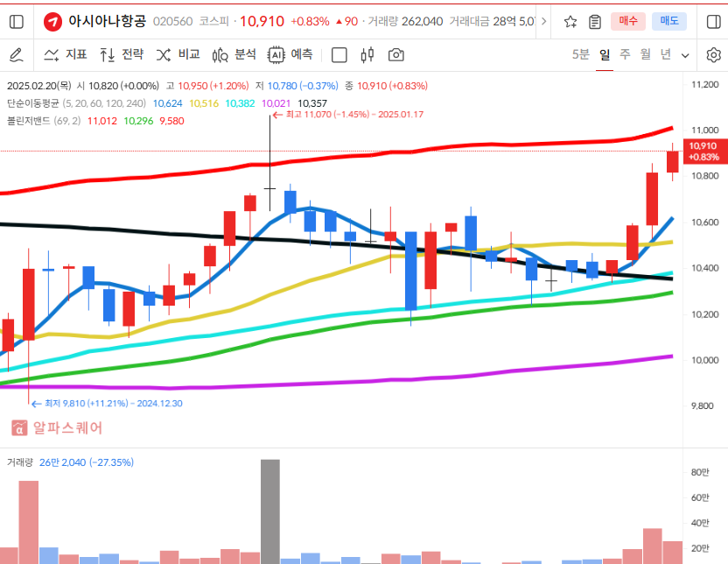The image size is (728, 564).
Task: Click the 10,382 cyan average value
Action: coord(240,103)
